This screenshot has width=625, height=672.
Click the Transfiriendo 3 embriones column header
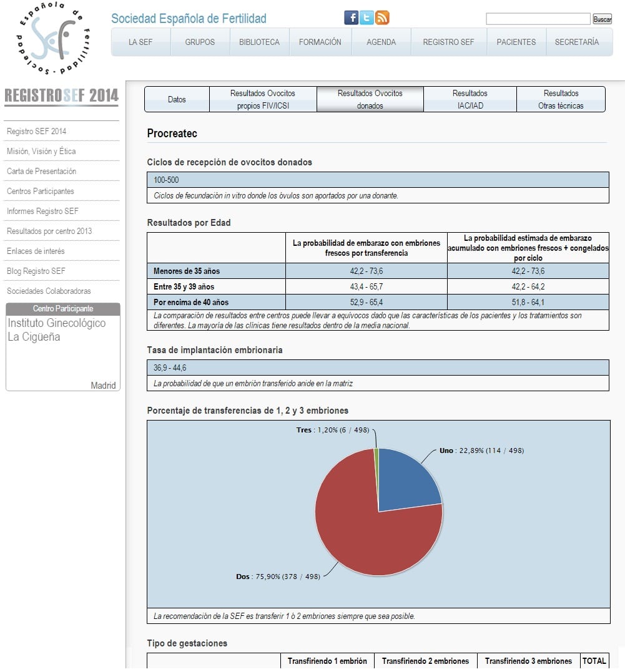[528, 661]
